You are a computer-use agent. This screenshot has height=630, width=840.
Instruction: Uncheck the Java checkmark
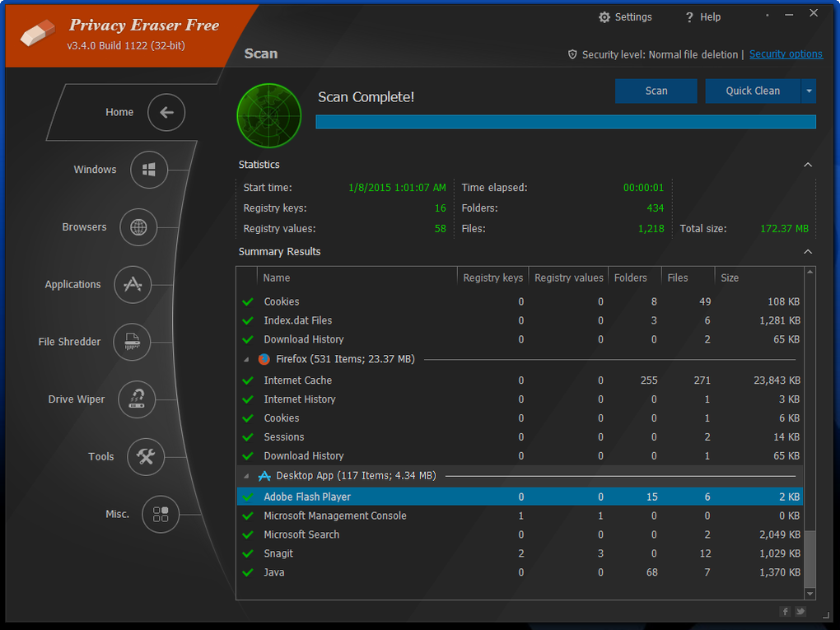(x=247, y=572)
